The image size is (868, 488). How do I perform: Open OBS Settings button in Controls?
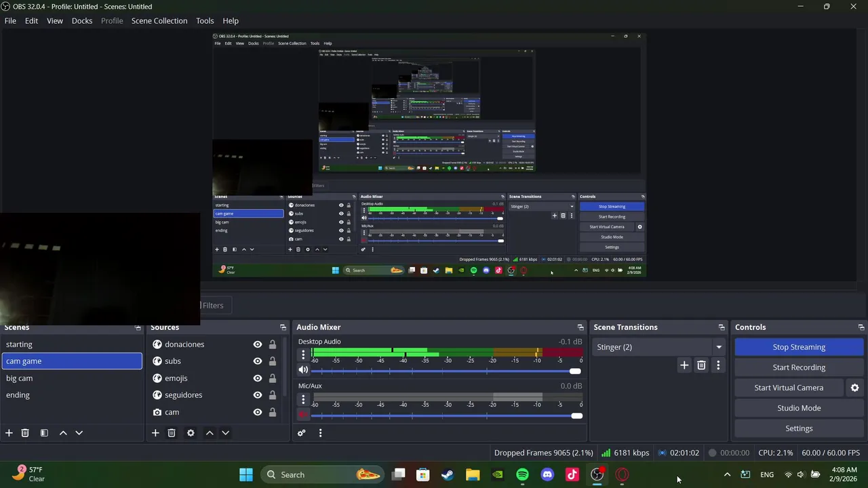799,428
